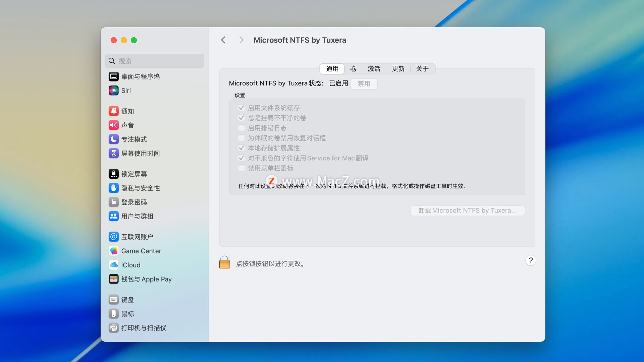644x362 pixels.
Task: Select 打印机与扫描仪 text in the sidebar
Action: pos(144,328)
